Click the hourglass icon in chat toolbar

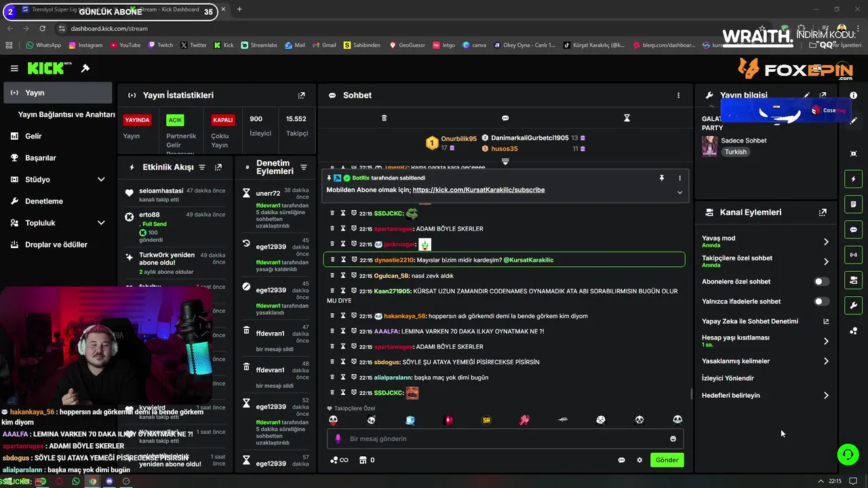click(627, 118)
